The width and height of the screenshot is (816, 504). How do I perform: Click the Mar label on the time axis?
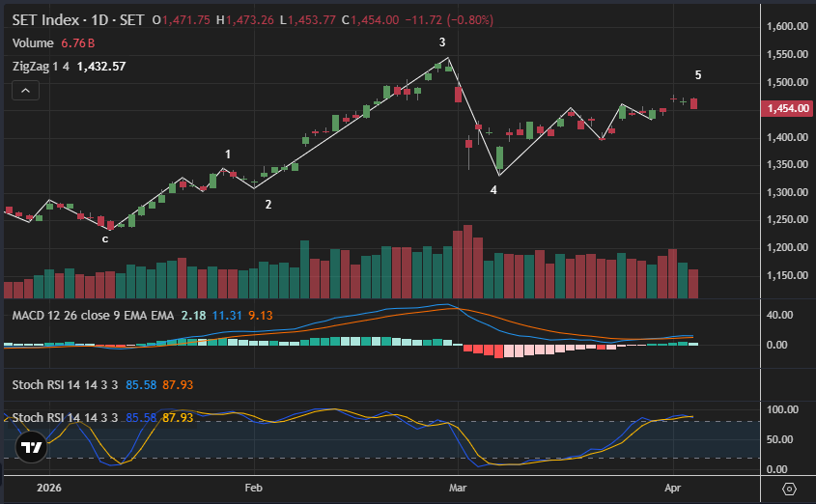(458, 489)
